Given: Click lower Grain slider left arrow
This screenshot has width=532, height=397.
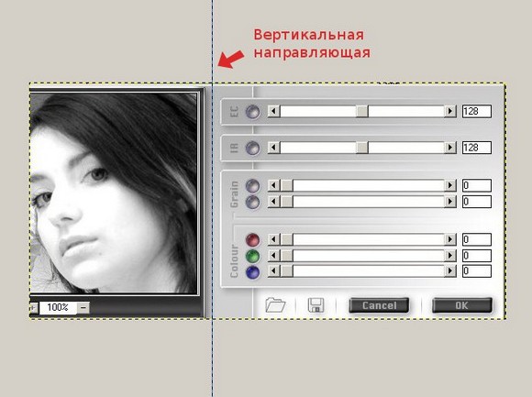Looking at the screenshot, I should 274,202.
